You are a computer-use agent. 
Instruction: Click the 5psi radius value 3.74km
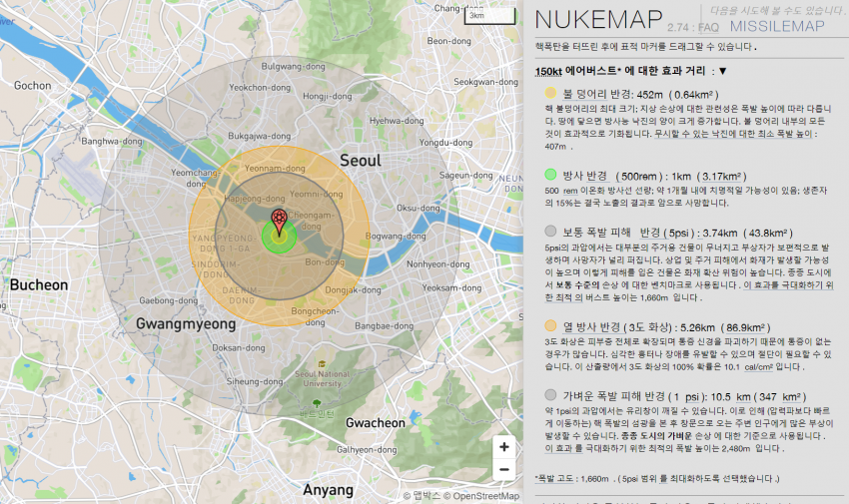pyautogui.click(x=720, y=234)
